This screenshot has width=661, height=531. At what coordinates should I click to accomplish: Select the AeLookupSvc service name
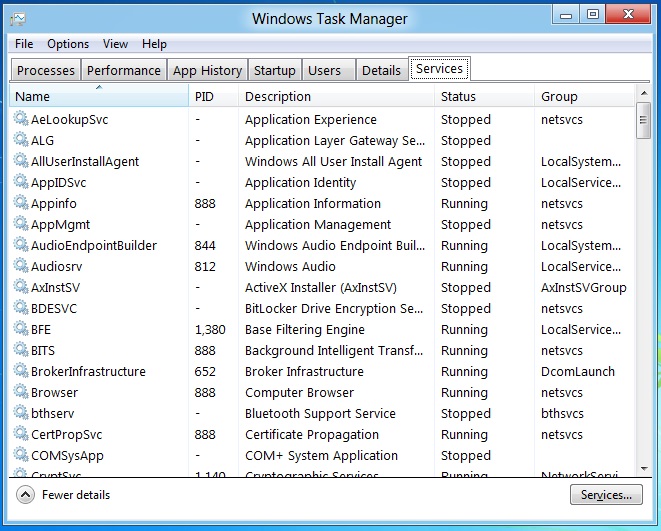tap(70, 120)
